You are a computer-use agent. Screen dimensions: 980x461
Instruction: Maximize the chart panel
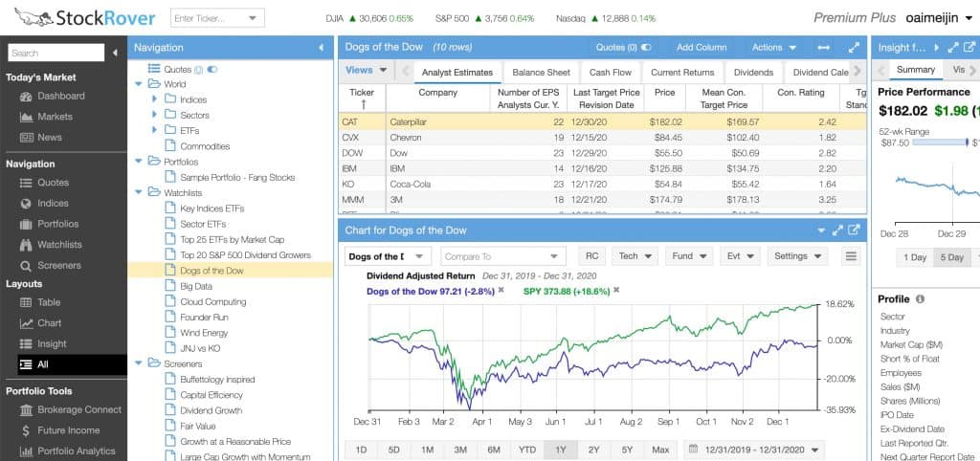[838, 230]
